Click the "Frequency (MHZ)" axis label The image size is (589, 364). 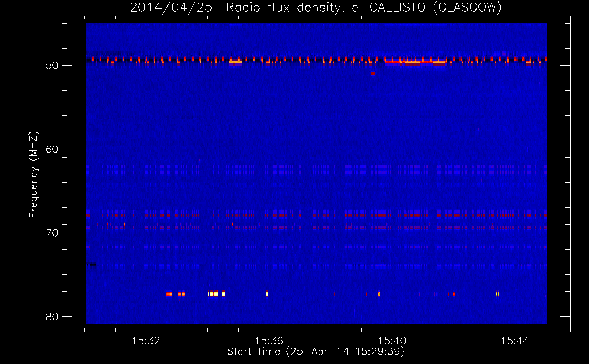[33, 175]
